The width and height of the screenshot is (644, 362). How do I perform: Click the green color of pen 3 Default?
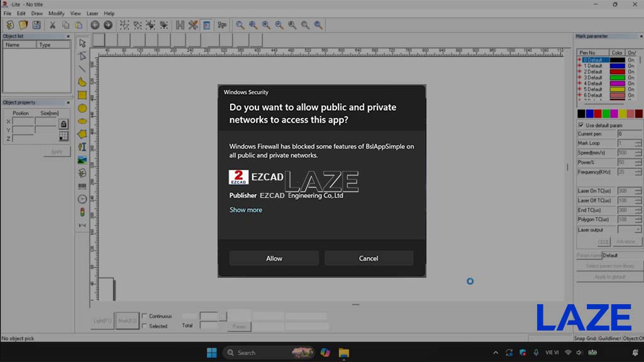(618, 77)
